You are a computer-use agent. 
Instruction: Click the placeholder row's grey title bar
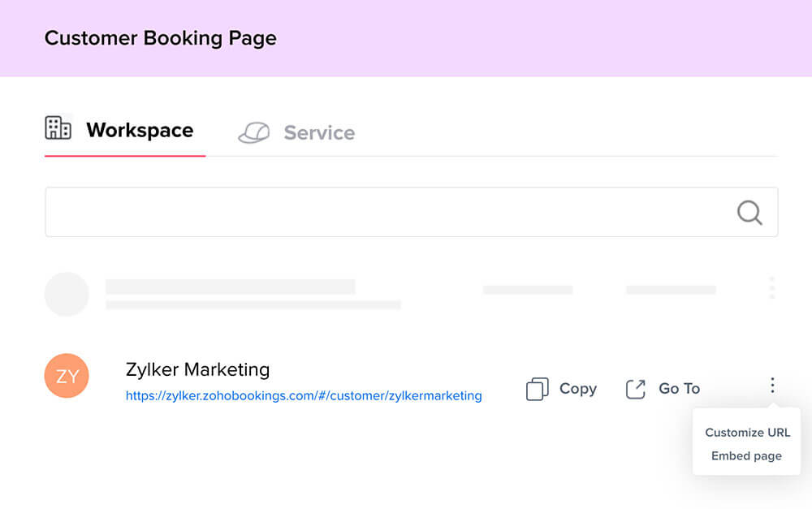[x=230, y=287]
